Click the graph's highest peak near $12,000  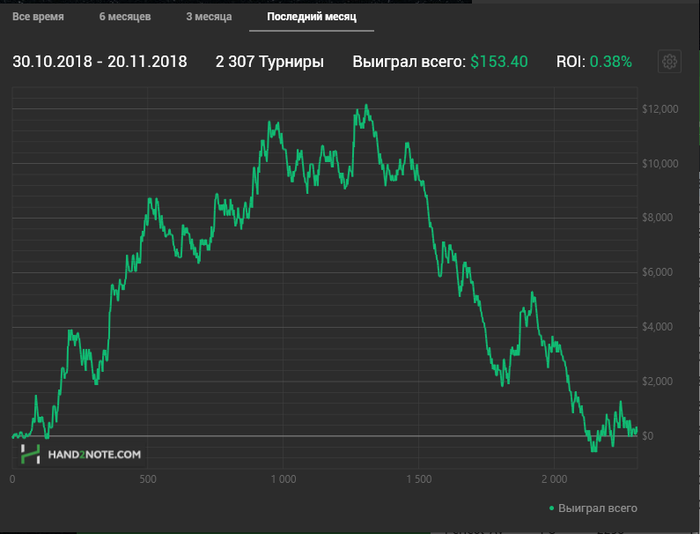pos(367,105)
